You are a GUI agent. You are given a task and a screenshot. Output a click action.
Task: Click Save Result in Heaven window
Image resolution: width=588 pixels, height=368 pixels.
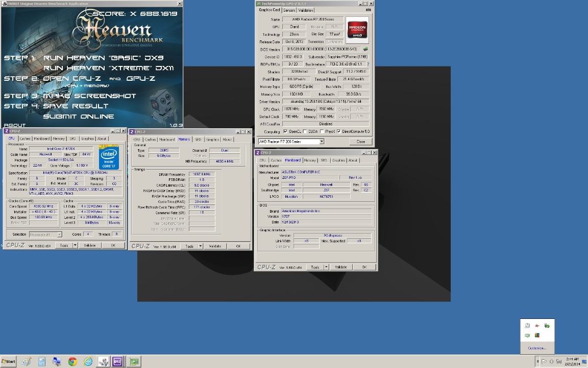click(x=76, y=106)
